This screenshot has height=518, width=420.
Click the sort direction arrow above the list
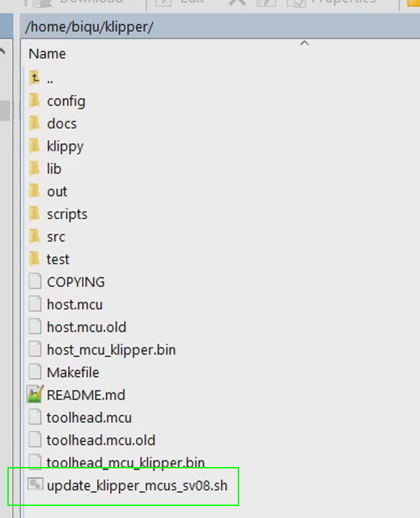click(x=304, y=44)
